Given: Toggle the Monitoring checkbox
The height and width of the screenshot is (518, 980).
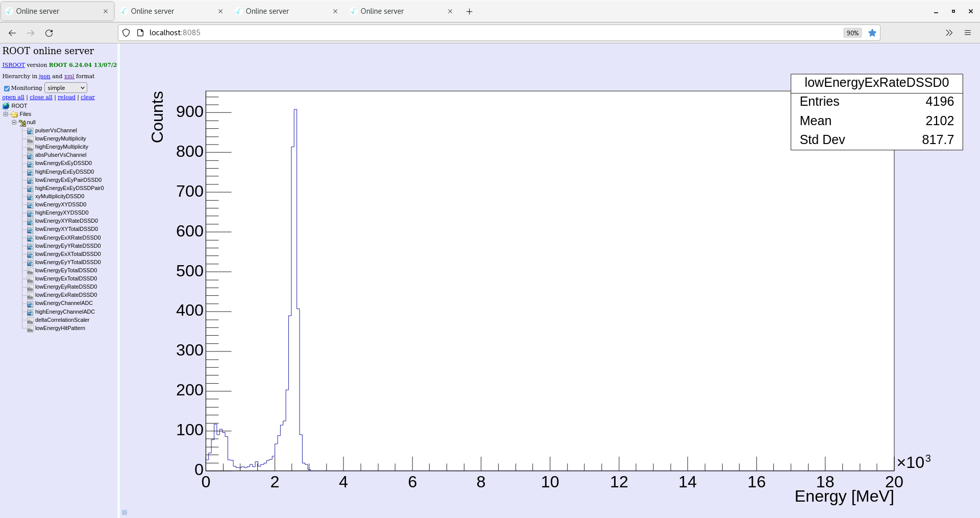Looking at the screenshot, I should (x=7, y=88).
